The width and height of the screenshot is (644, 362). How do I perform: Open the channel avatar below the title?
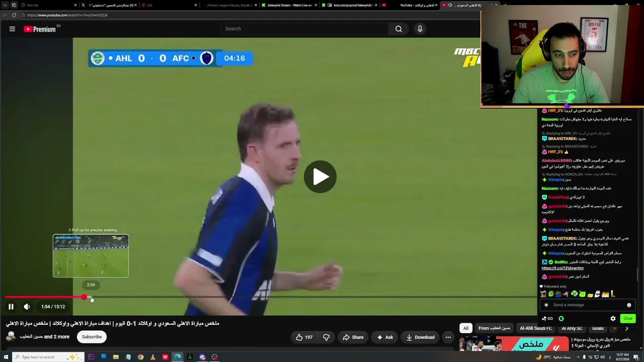11,337
